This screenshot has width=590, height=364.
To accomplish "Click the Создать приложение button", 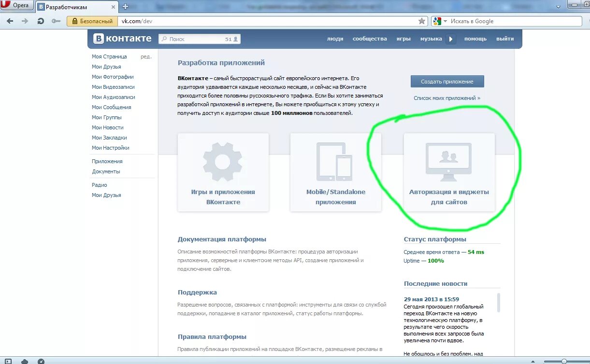I will [447, 82].
